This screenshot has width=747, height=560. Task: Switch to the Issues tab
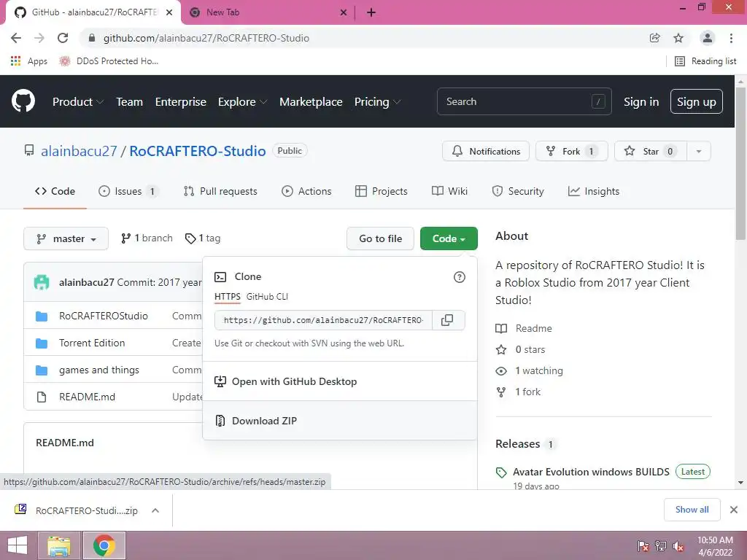[x=128, y=192]
